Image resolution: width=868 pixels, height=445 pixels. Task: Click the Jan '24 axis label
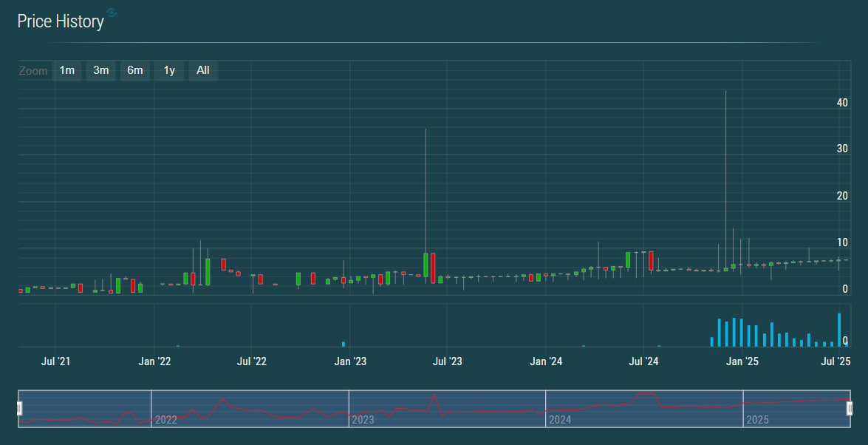tap(546, 362)
